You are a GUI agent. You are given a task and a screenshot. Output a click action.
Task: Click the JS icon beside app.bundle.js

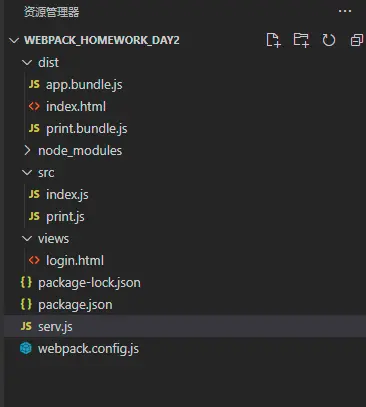pos(34,84)
